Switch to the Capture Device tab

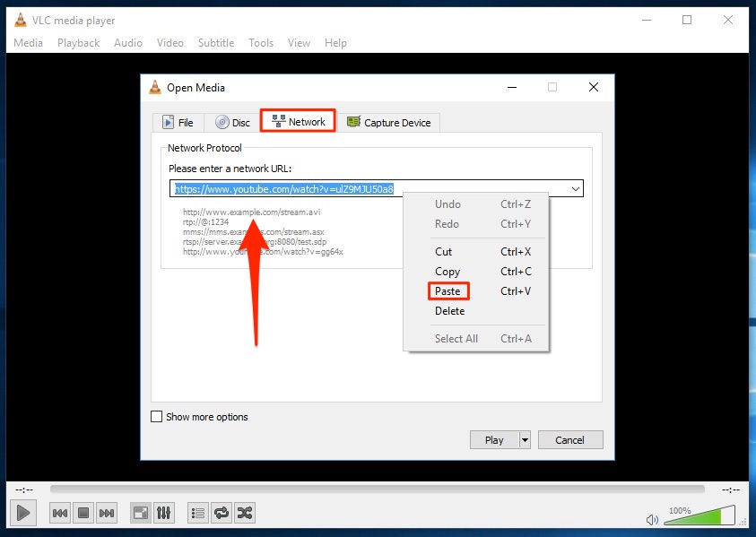coord(390,122)
